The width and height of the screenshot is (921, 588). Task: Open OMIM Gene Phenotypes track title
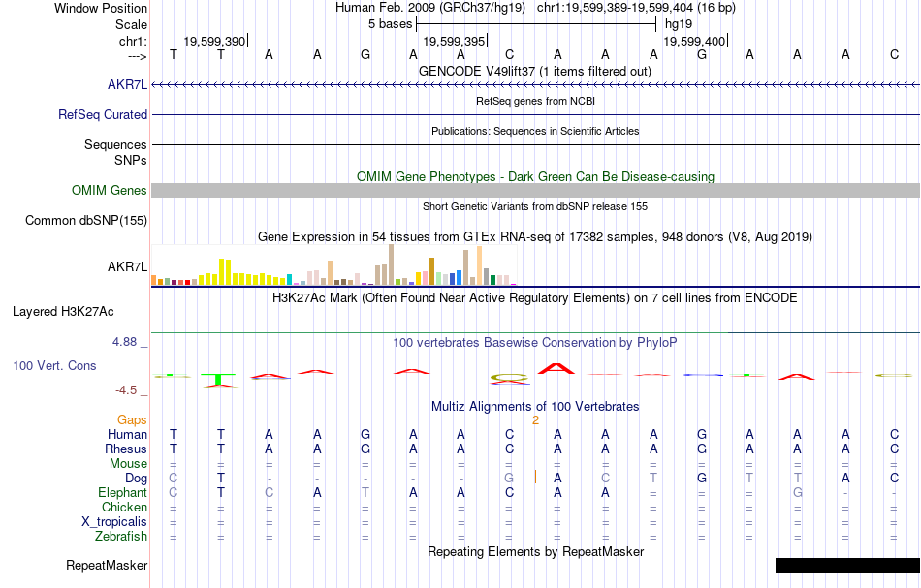click(535, 176)
